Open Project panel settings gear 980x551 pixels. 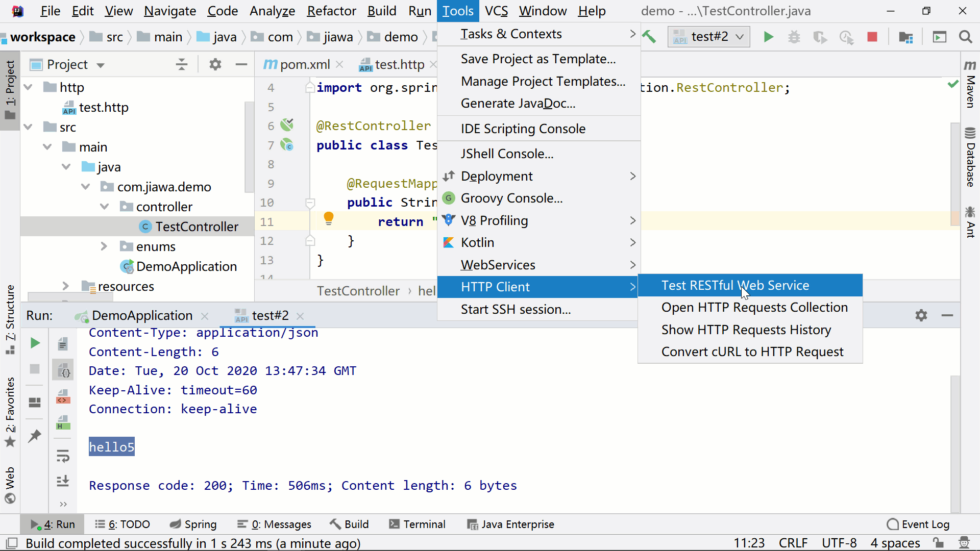pyautogui.click(x=215, y=64)
